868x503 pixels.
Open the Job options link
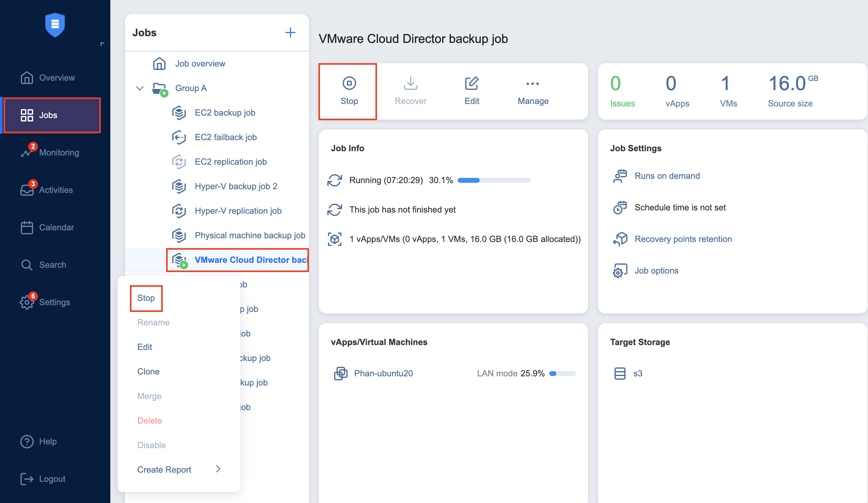(656, 271)
